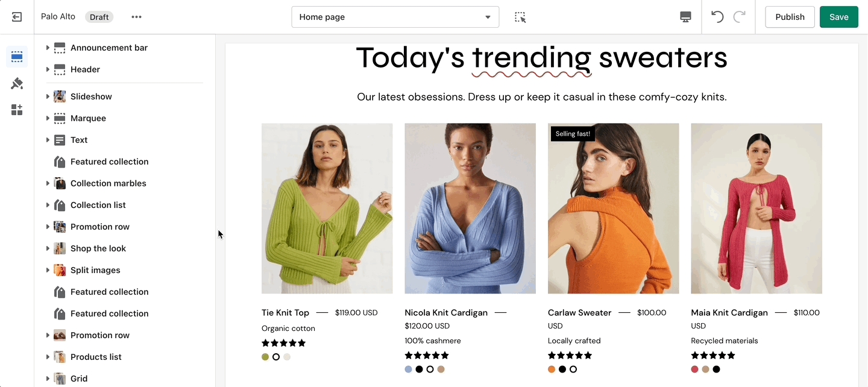This screenshot has height=387, width=868.
Task: Select the Collection marbles section
Action: [108, 183]
